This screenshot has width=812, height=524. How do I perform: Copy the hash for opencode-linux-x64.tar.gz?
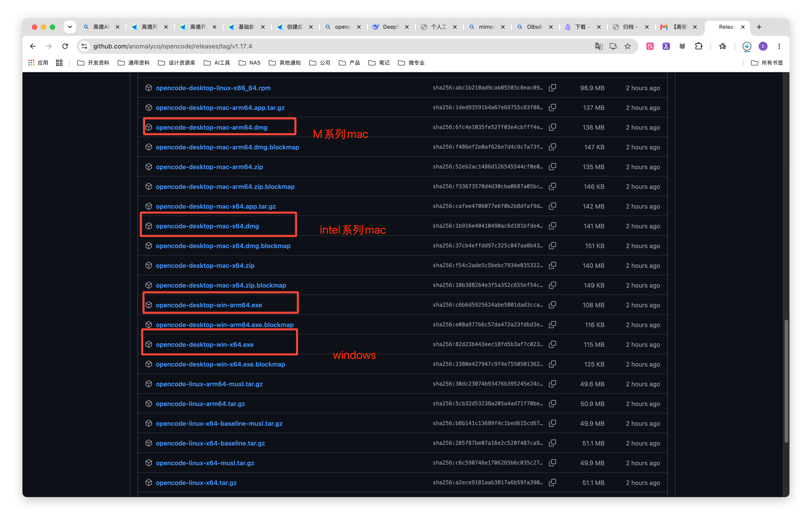[x=552, y=482]
